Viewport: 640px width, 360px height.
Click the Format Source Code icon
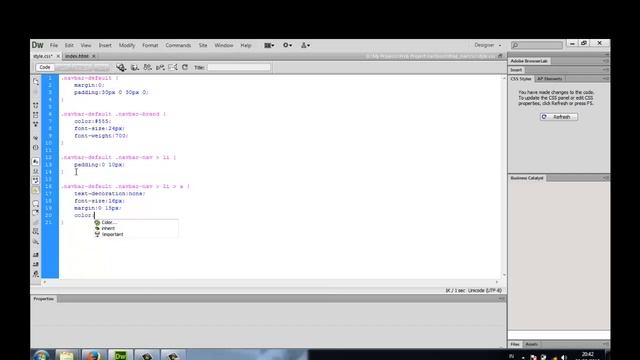click(36, 274)
